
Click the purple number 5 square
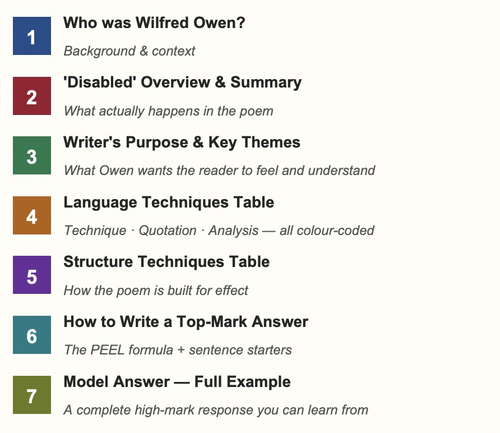tap(32, 275)
